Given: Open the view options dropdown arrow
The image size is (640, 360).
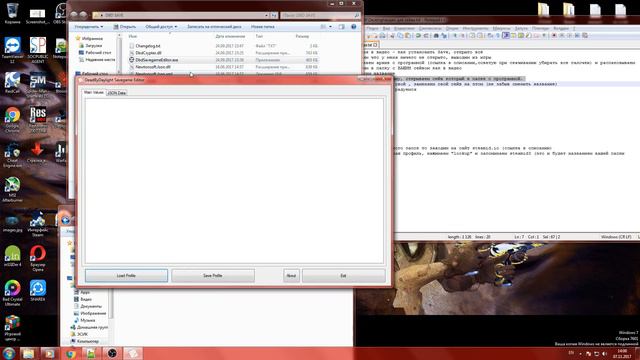Looking at the screenshot, I should click(330, 27).
